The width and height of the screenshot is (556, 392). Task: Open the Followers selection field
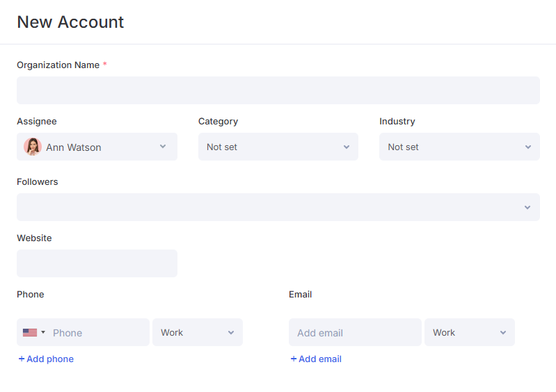[278, 207]
